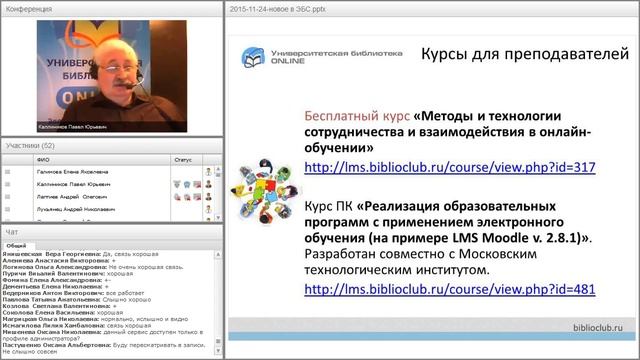Click the user avatar icon for Лукьянец Андрей Николаевич

(209, 209)
